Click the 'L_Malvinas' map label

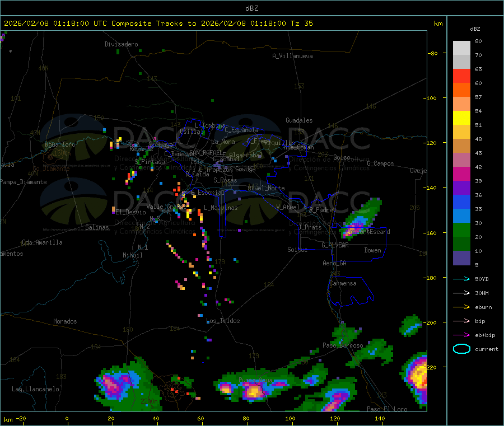coord(221,208)
